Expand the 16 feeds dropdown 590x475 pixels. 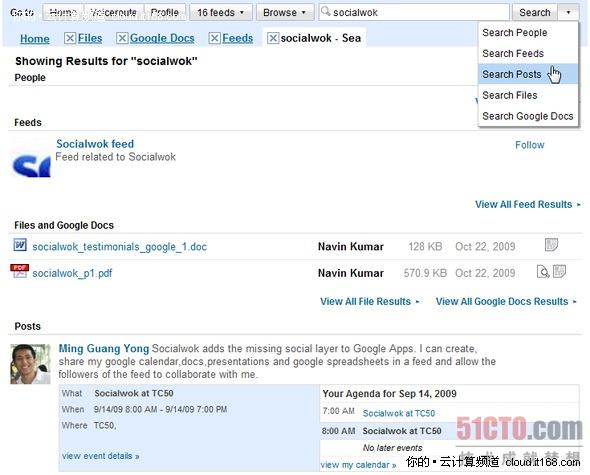tap(220, 12)
